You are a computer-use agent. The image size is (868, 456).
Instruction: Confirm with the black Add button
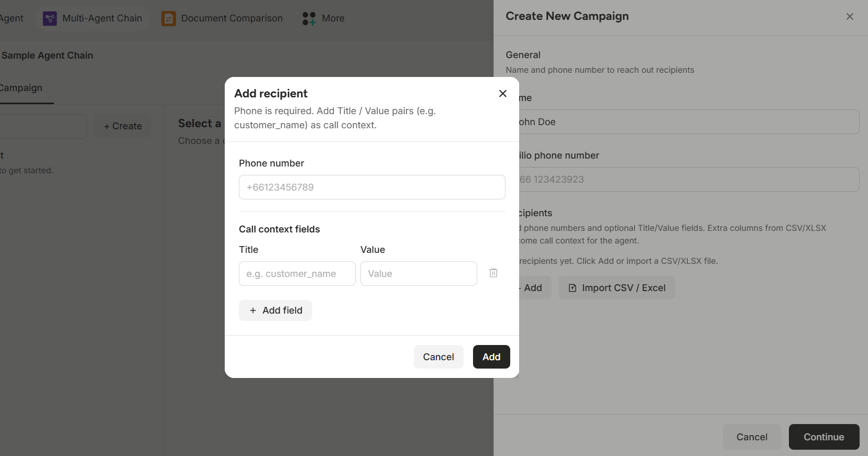coord(491,357)
